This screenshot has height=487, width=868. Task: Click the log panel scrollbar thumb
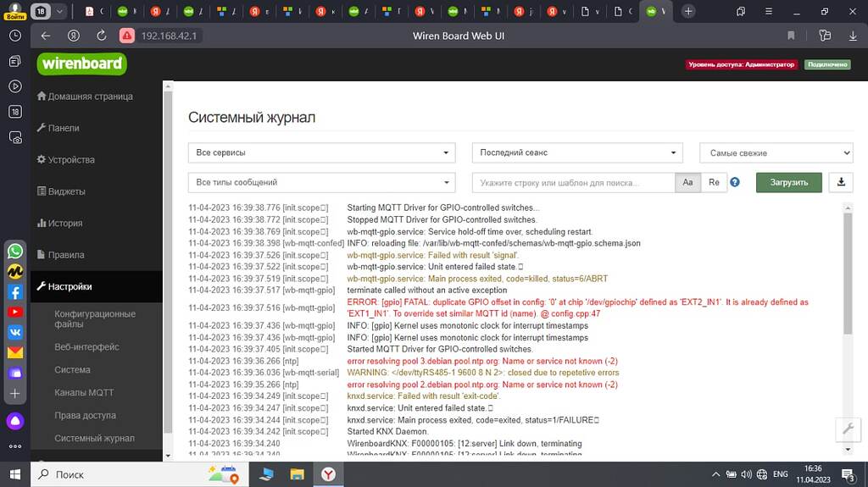848,274
